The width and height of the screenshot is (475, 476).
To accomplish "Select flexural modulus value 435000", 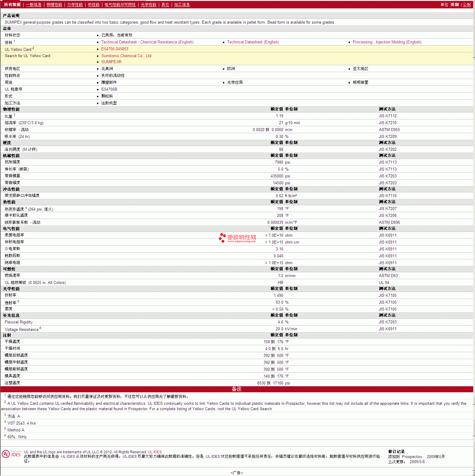I will 277,176.
